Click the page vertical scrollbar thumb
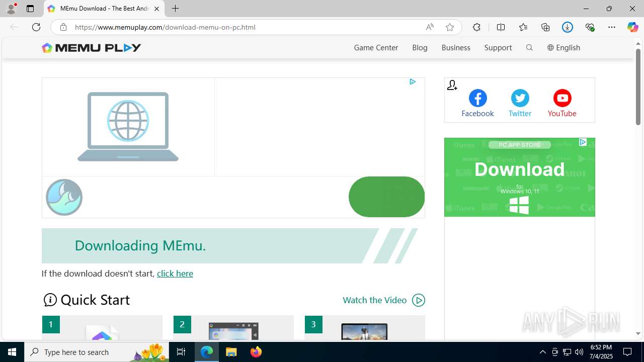 coord(638,86)
